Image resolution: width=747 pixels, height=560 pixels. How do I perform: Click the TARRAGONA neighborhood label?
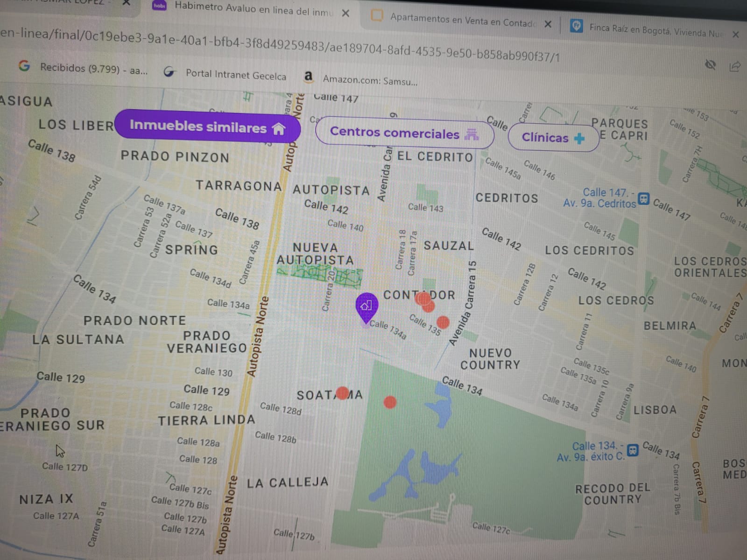point(239,186)
